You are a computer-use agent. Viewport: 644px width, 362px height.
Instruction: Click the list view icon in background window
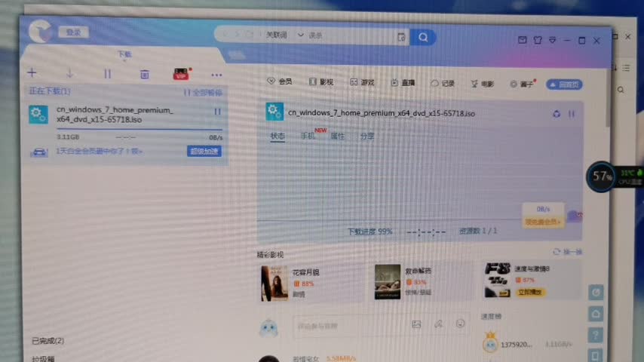pos(626,68)
